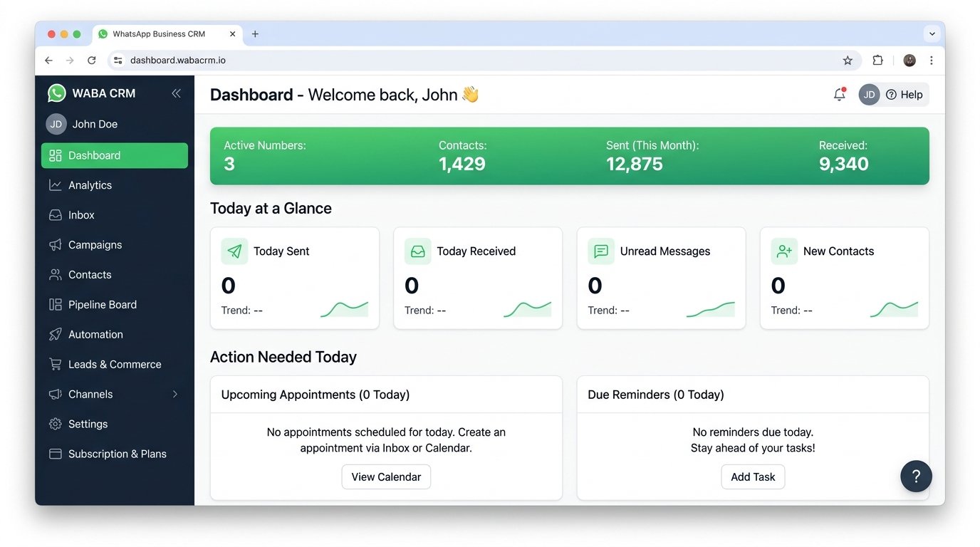Click the View Calendar button

[x=386, y=477]
